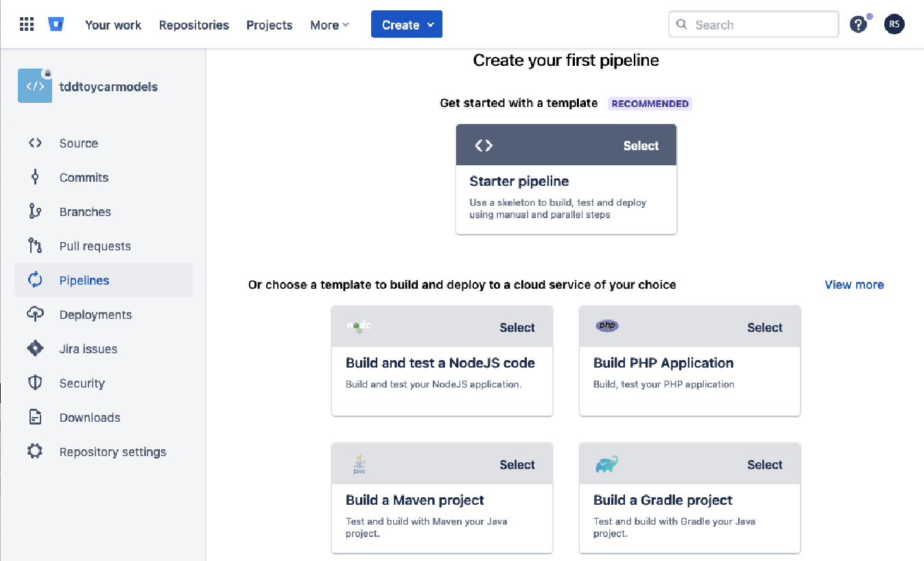Go to Commits in the sidebar
Image resolution: width=924 pixels, height=561 pixels.
[104, 178]
